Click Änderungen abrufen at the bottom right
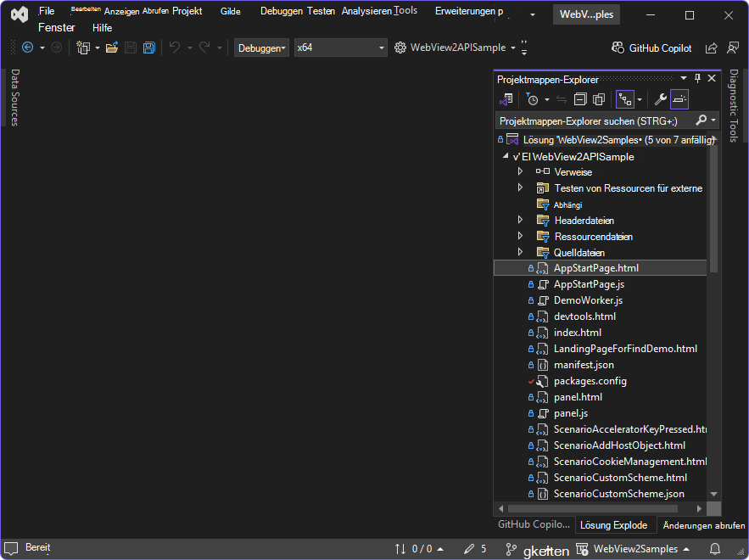Screen dimensions: 749x560 click(x=703, y=524)
